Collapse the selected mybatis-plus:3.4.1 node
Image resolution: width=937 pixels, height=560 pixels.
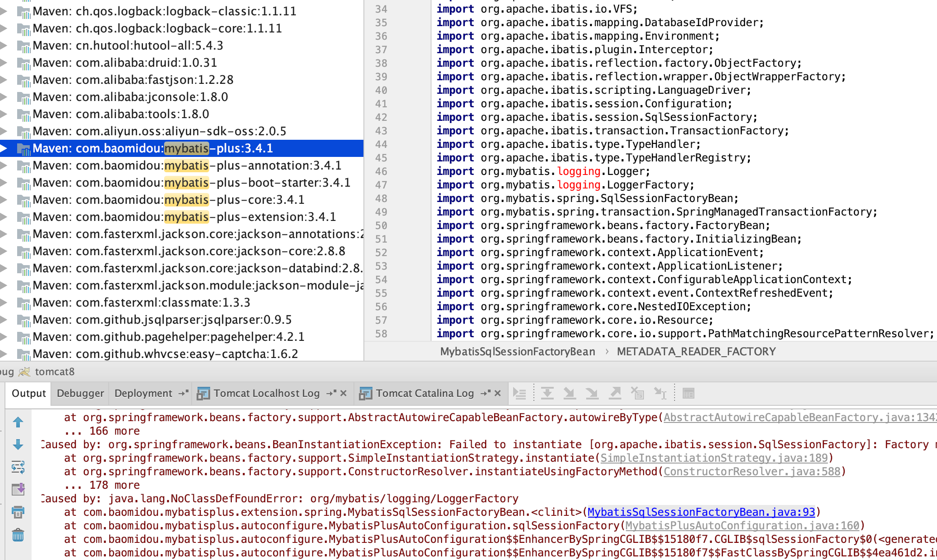click(4, 148)
